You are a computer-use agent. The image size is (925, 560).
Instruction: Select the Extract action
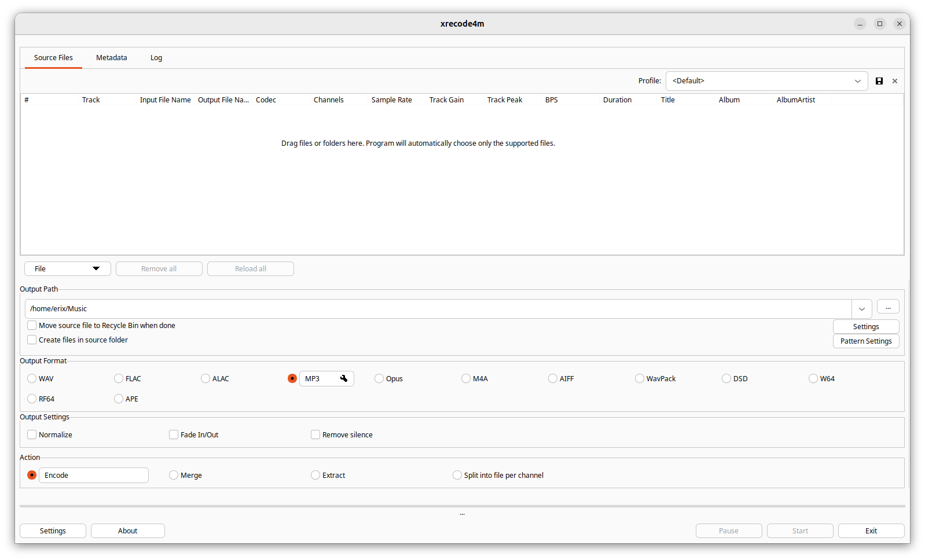315,475
